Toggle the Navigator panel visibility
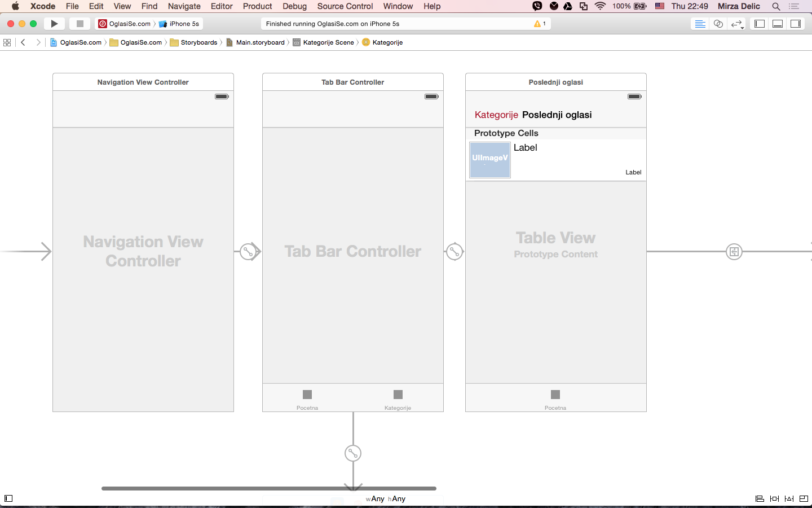812x508 pixels. pyautogui.click(x=760, y=24)
